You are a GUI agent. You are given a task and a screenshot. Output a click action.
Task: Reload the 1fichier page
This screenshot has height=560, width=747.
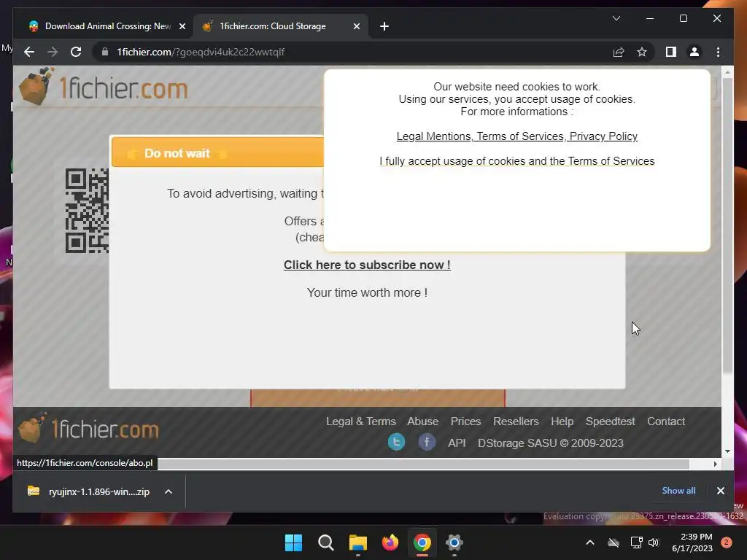tap(76, 52)
